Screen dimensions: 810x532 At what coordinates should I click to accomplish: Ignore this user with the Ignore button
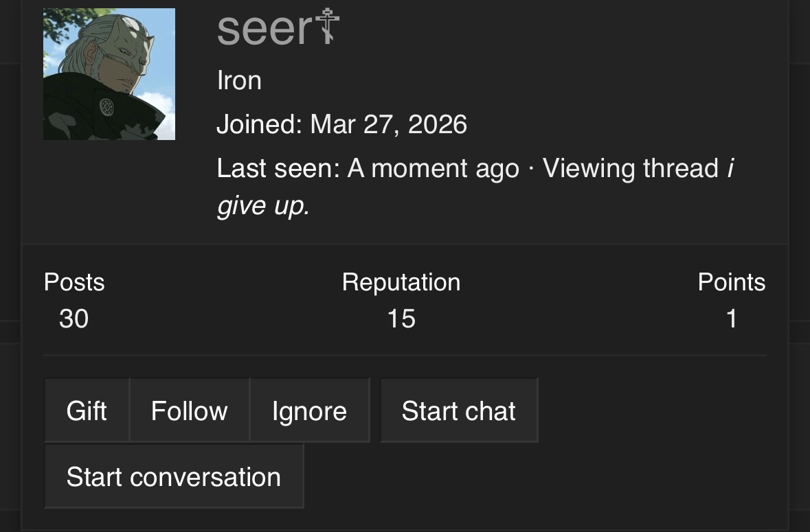point(309,410)
